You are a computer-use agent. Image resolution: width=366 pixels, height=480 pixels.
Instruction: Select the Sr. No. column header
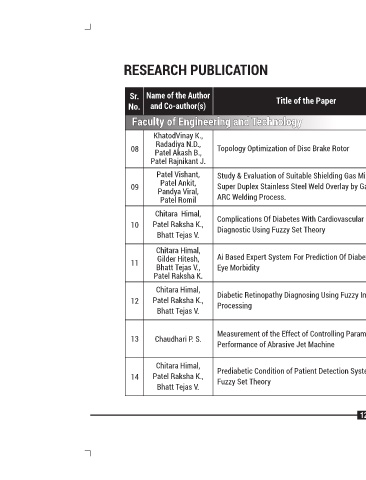pyautogui.click(x=134, y=101)
